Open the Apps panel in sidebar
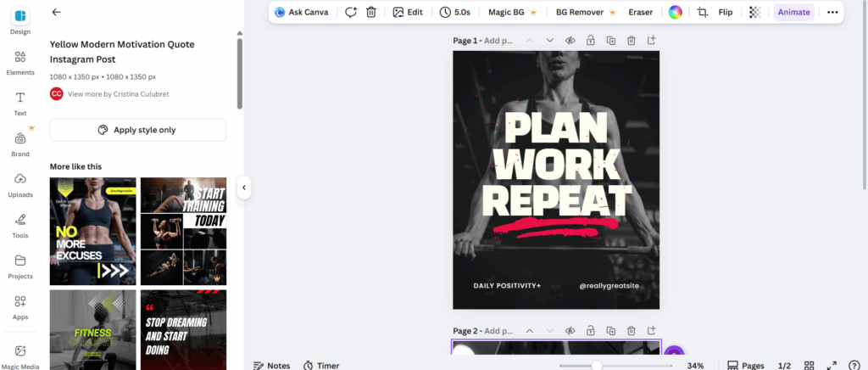The width and height of the screenshot is (868, 370). coord(20,306)
